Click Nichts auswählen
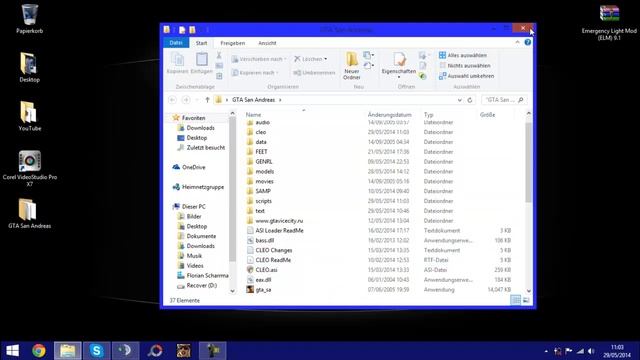The width and height of the screenshot is (640, 360). click(x=464, y=65)
